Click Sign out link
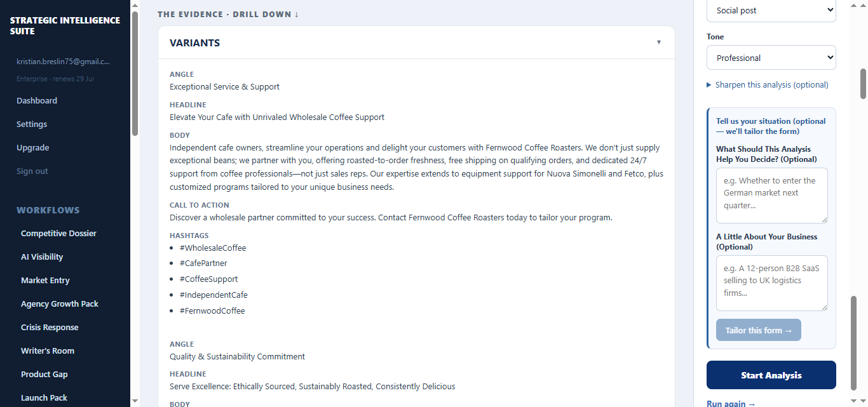The height and width of the screenshot is (407, 868). (x=32, y=171)
